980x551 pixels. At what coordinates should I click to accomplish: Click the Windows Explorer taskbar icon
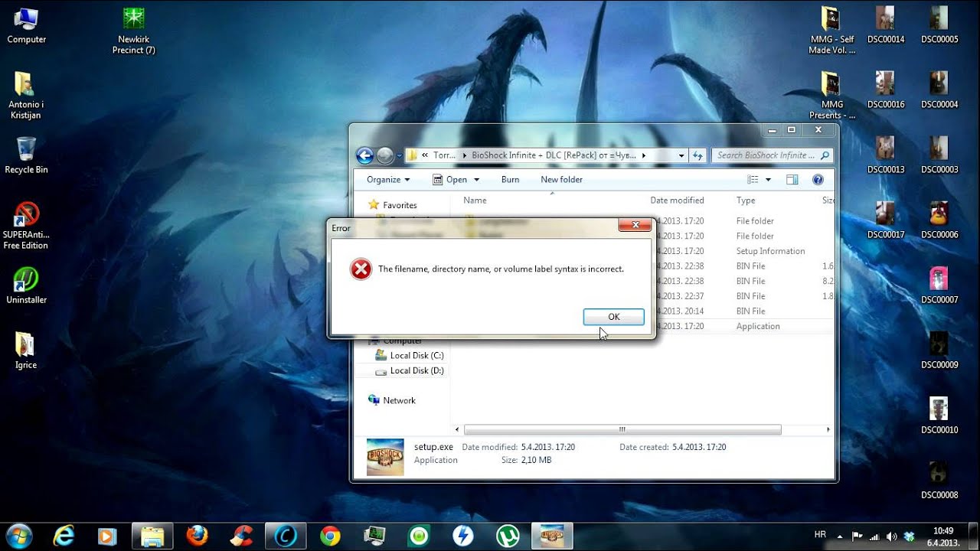[152, 536]
